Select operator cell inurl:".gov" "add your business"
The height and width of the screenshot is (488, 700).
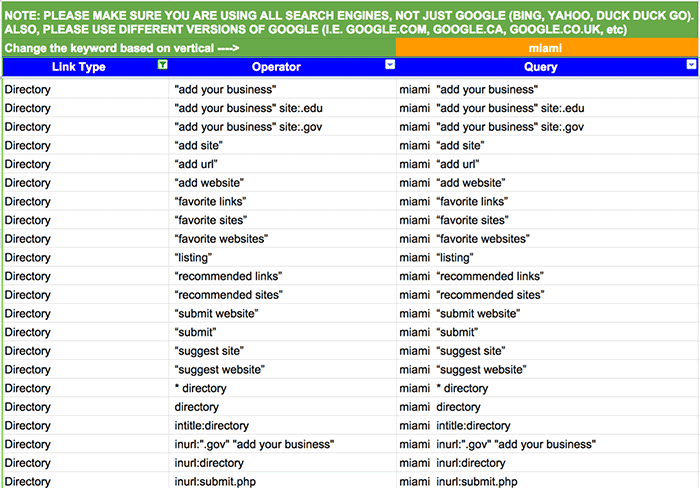coord(283,444)
